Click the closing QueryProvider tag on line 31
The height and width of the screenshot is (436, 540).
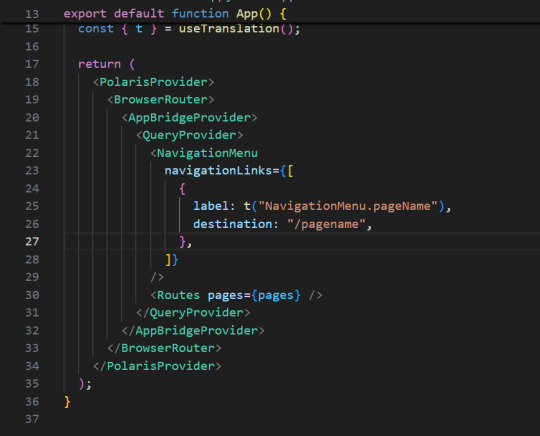coord(193,313)
